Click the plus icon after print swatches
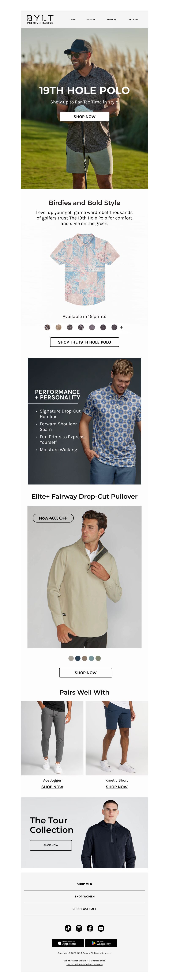Screen dimensions: 169x980 [x=121, y=327]
